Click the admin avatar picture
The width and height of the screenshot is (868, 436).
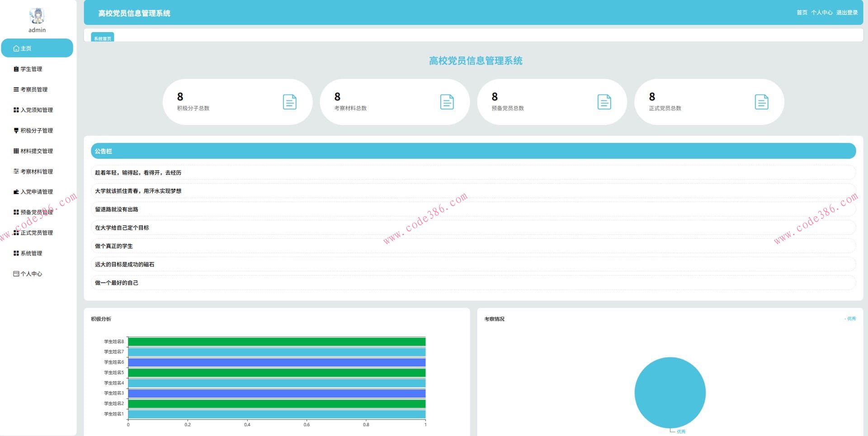click(37, 16)
